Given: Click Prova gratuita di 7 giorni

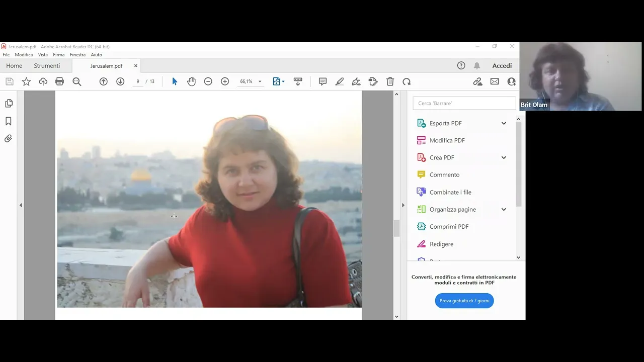Looking at the screenshot, I should pos(464,301).
